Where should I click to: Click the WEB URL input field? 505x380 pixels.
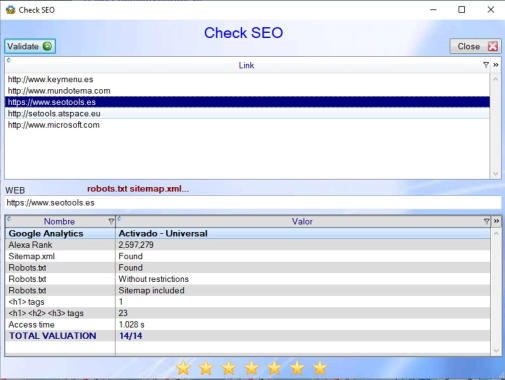[x=253, y=203]
